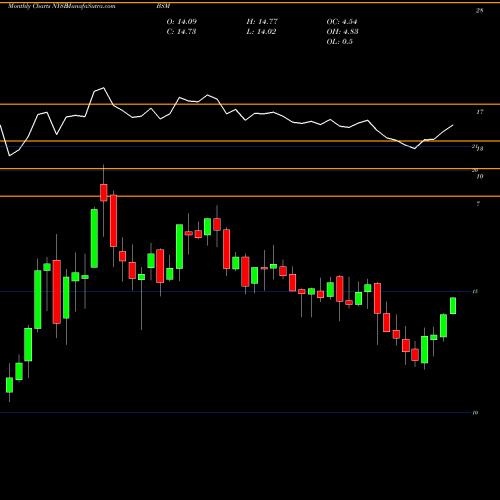Select the close price value 'C: 14.73'
The height and width of the screenshot is (500, 500).
click(x=181, y=32)
